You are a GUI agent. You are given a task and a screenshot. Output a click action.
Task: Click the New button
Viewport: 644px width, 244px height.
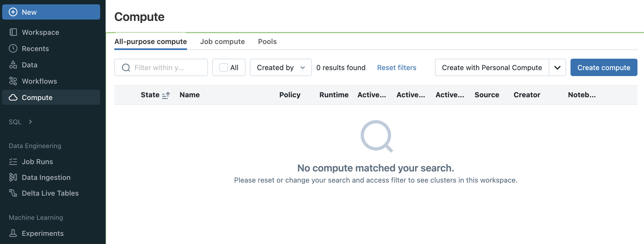tap(51, 12)
